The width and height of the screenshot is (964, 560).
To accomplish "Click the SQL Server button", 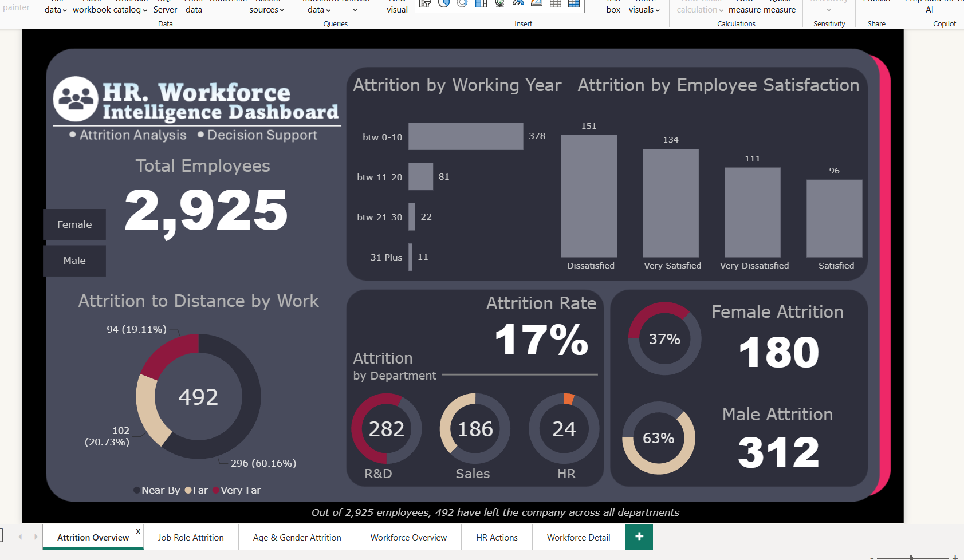I will pyautogui.click(x=165, y=7).
